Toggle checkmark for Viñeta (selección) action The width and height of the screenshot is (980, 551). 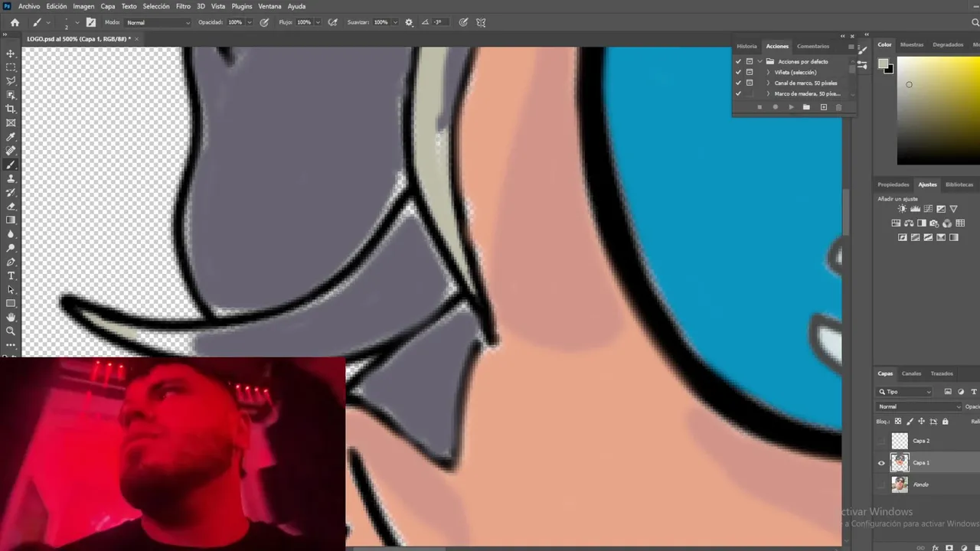[x=738, y=72]
